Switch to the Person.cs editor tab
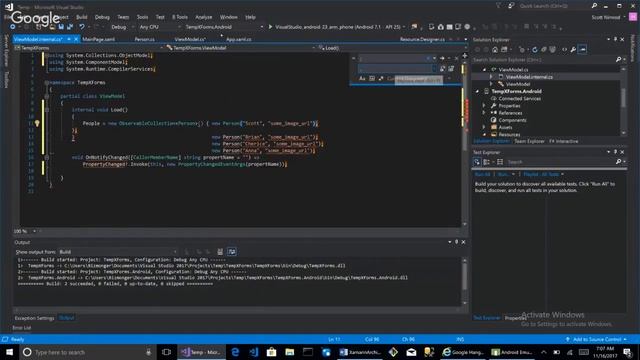This screenshot has height=360, width=640. [144, 39]
